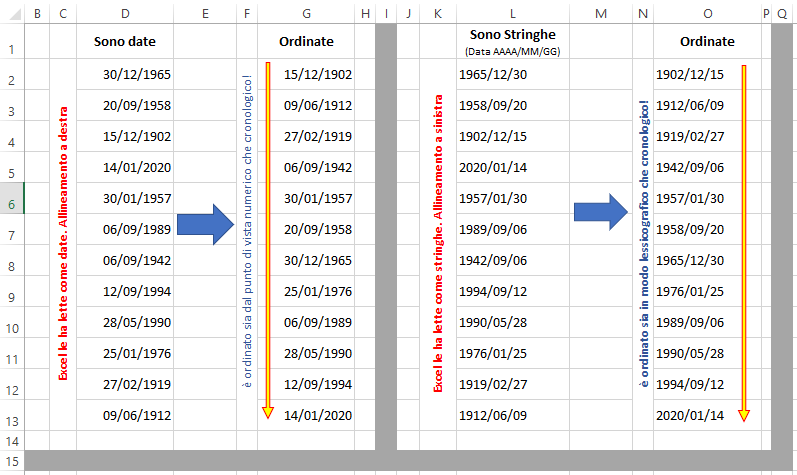This screenshot has height=475, width=797.
Task: Select row 13 header
Action: pos(11,420)
